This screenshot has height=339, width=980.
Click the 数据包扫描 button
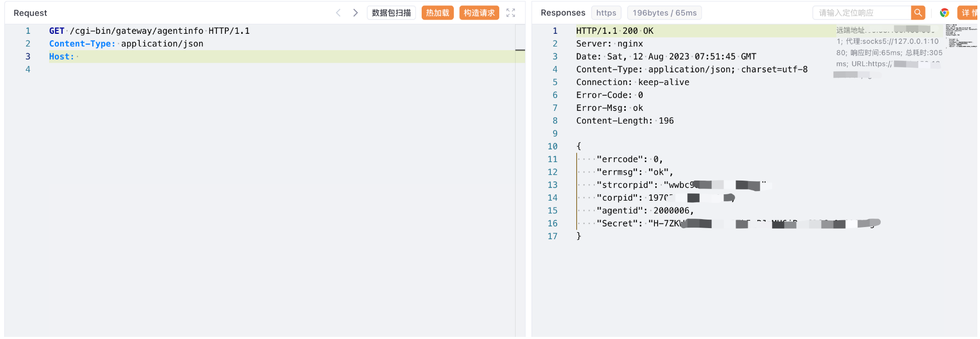pyautogui.click(x=391, y=13)
